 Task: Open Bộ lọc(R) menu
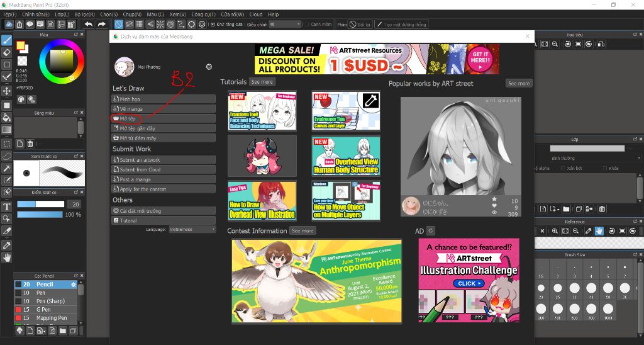click(85, 14)
